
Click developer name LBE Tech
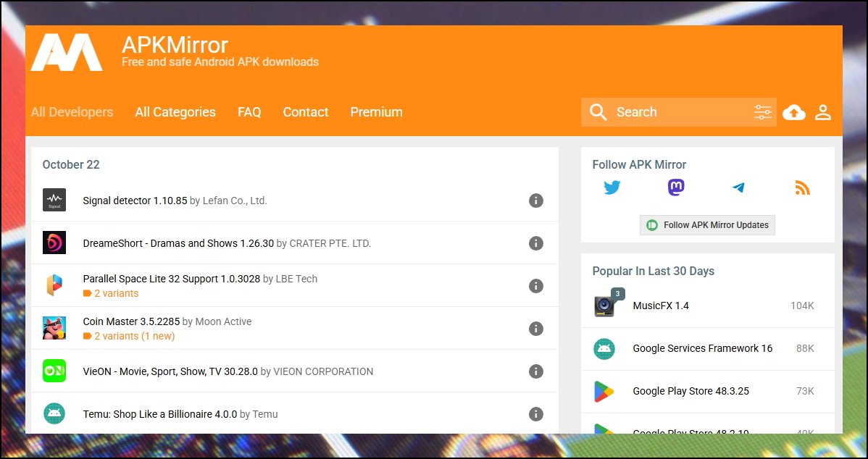coord(297,279)
